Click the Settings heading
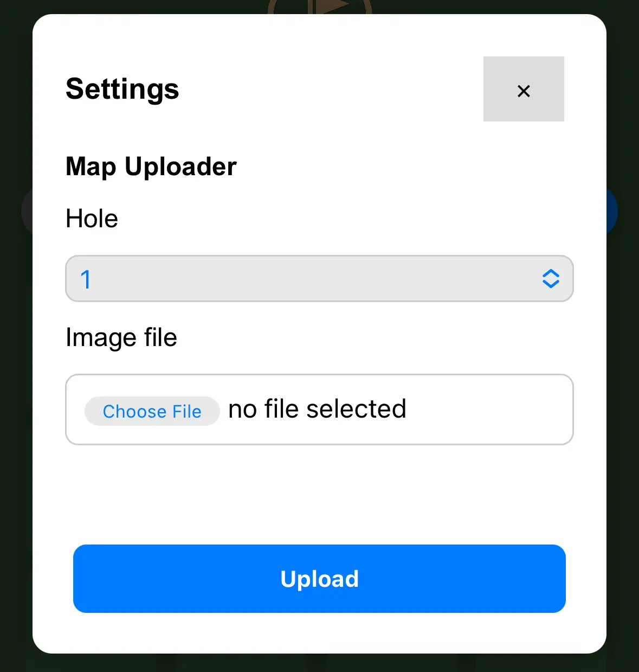The height and width of the screenshot is (672, 639). [x=122, y=89]
